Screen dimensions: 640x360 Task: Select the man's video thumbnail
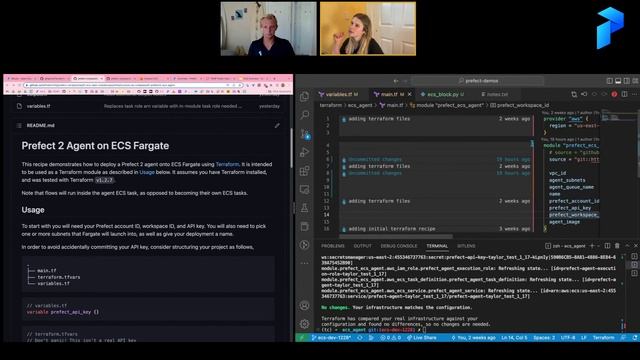coord(269,29)
